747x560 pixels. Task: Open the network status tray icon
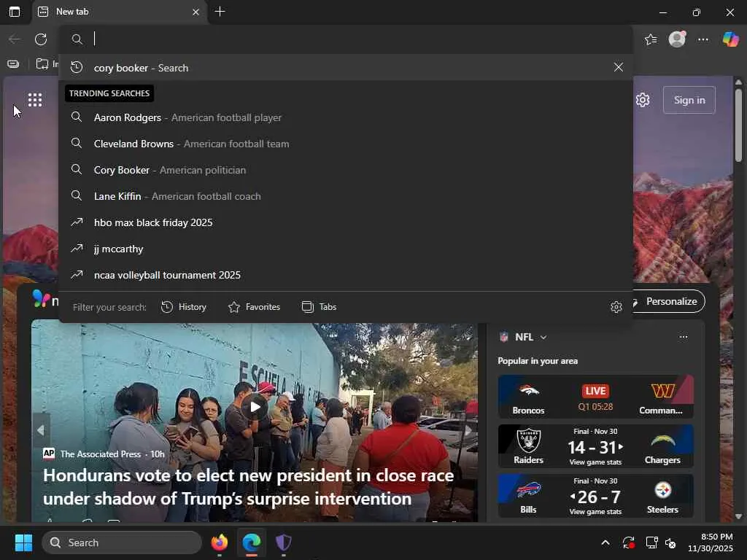(x=651, y=542)
